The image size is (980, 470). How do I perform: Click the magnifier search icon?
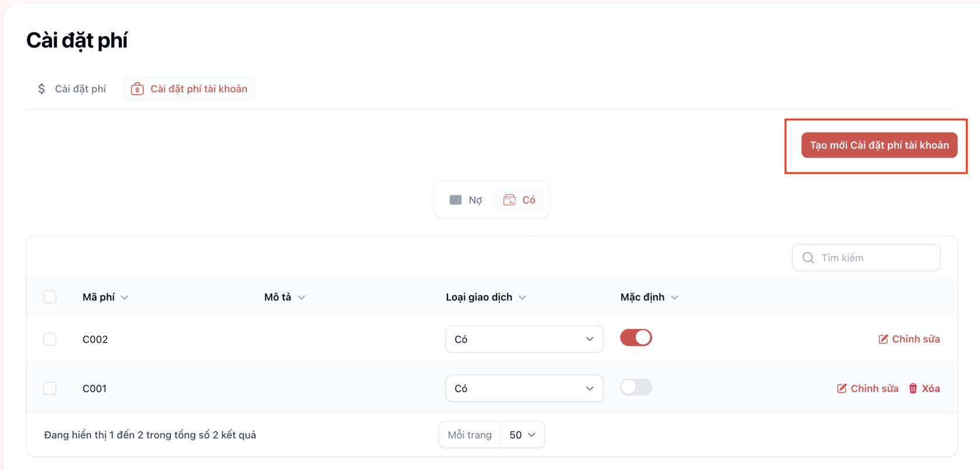pos(808,258)
